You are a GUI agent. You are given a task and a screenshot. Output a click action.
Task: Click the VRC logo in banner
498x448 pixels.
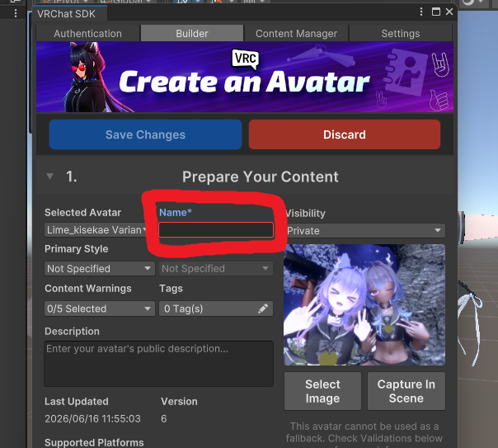coord(246,59)
